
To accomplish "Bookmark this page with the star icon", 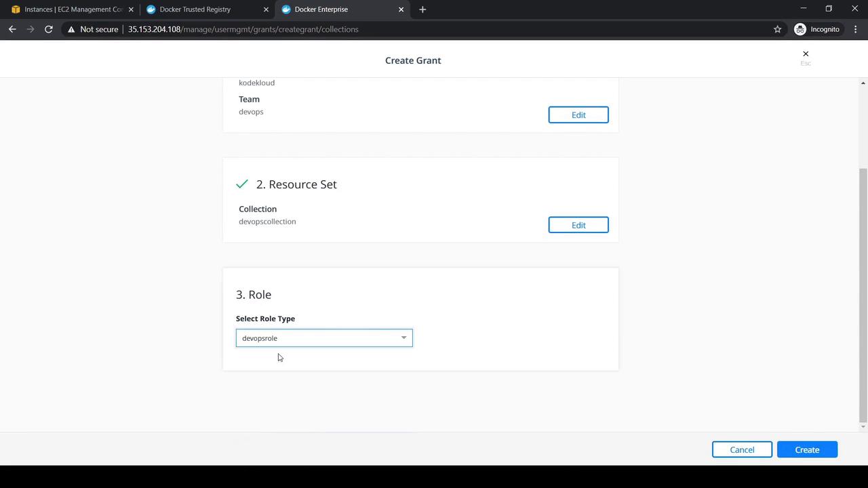I will click(x=777, y=29).
